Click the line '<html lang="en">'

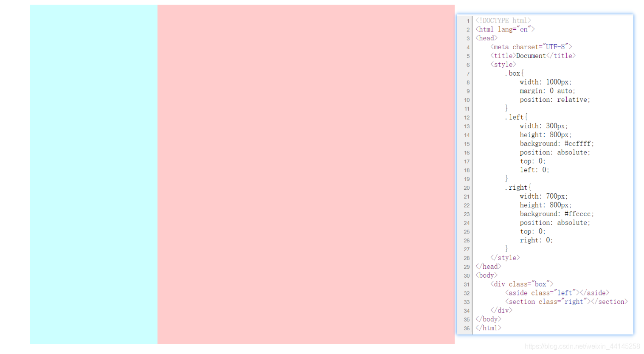pyautogui.click(x=505, y=29)
